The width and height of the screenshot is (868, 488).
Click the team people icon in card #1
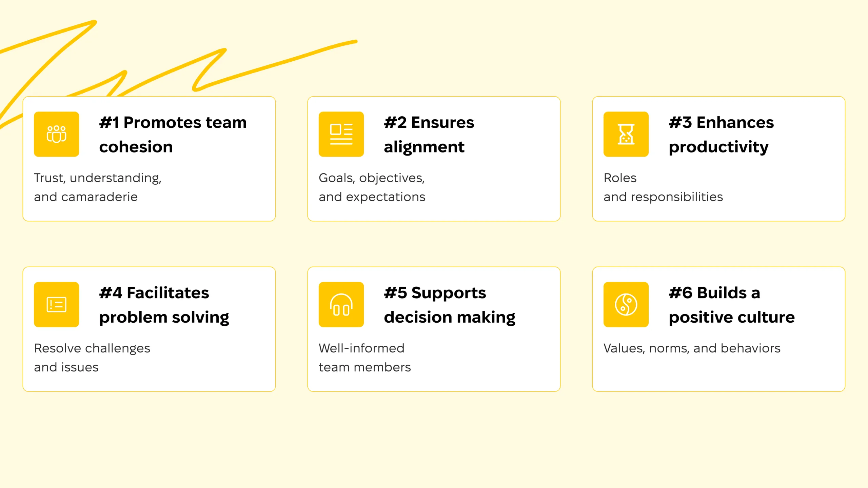click(x=56, y=134)
